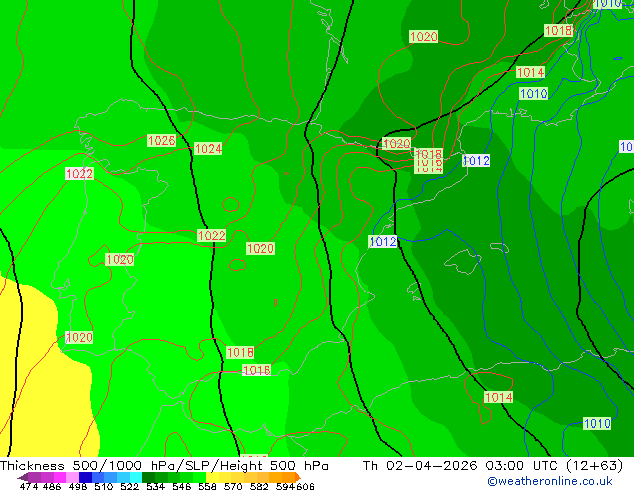Click the 'Th 02-04-2026 03:00 UTC (12+63)' timestamp
Viewport: 634px width, 490px height.
(x=493, y=466)
